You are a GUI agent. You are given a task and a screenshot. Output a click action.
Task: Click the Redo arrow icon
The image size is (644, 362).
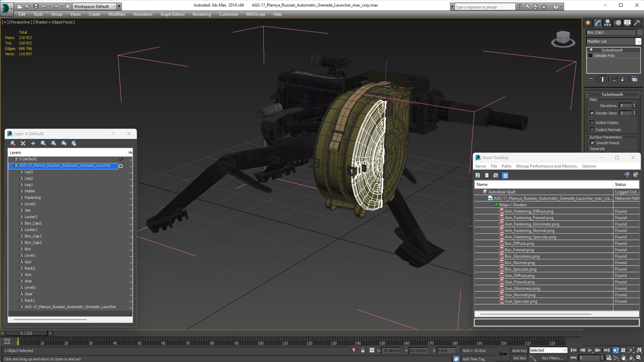click(x=56, y=6)
